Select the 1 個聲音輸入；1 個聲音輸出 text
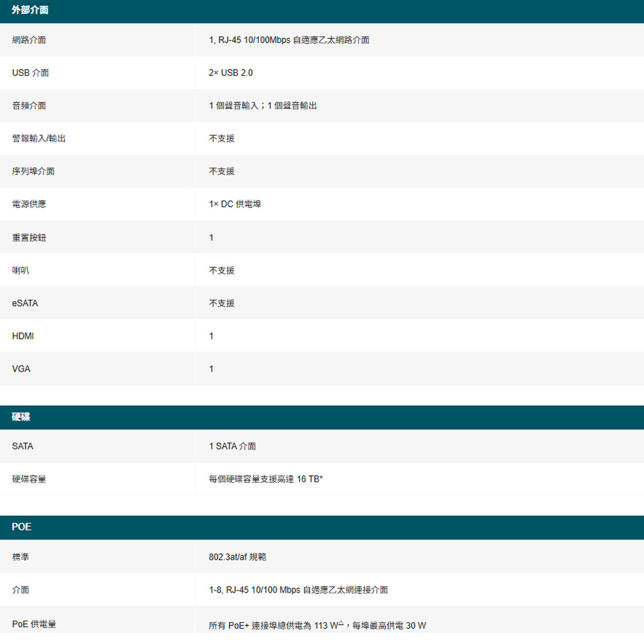644x644 pixels. [x=263, y=106]
